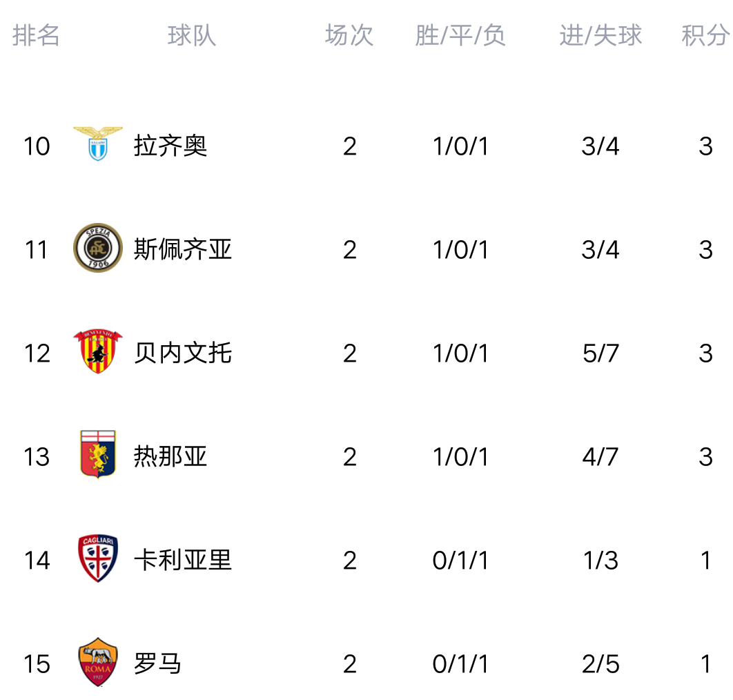Screen dimensions: 733x700
Task: Open team page for 斯佩齐亚
Action: point(183,249)
